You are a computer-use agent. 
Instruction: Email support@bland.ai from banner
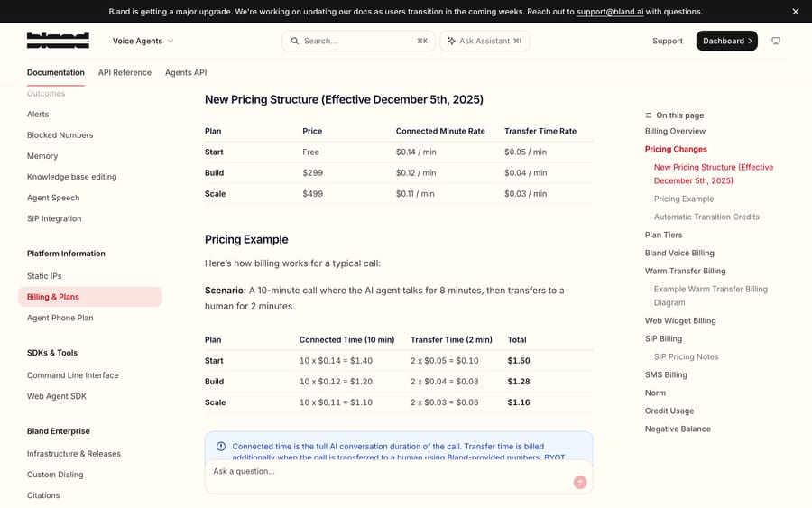(610, 12)
